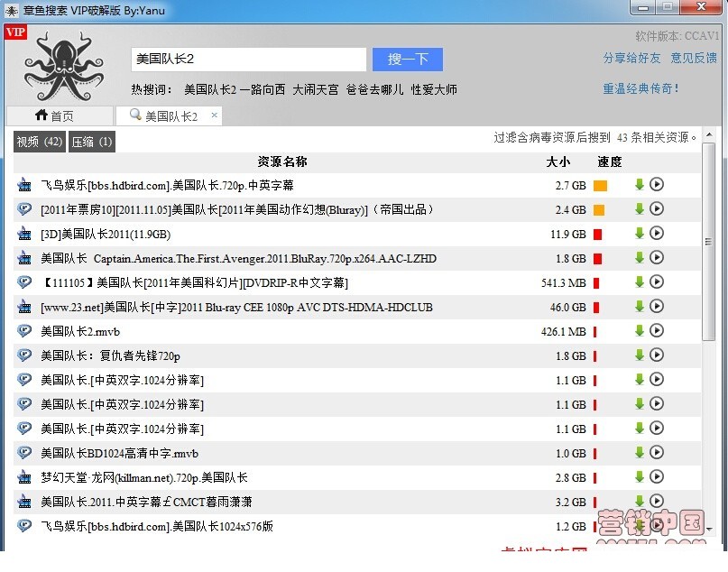The height and width of the screenshot is (572, 728).
Task: Download 美国队长BD1024高清中字.rmvb
Action: pyautogui.click(x=640, y=452)
